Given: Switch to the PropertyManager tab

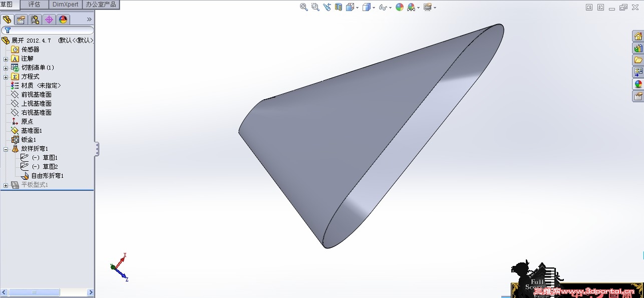Looking at the screenshot, I should click(x=21, y=20).
